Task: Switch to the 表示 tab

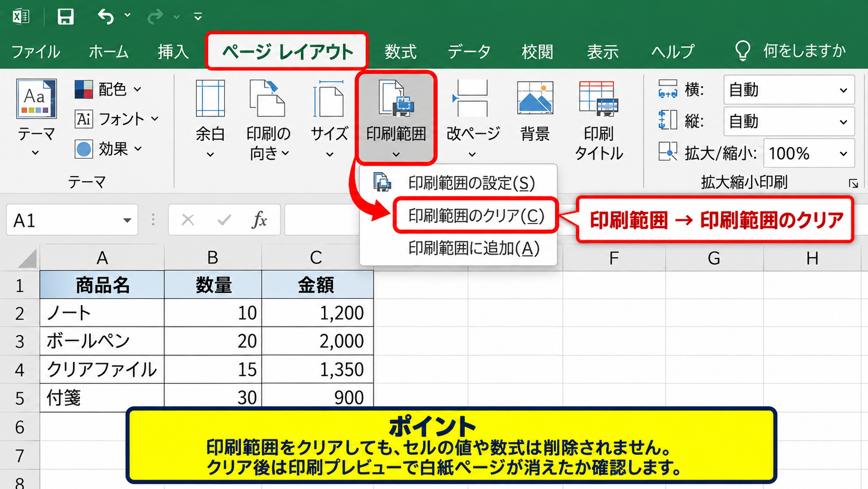Action: pyautogui.click(x=603, y=51)
